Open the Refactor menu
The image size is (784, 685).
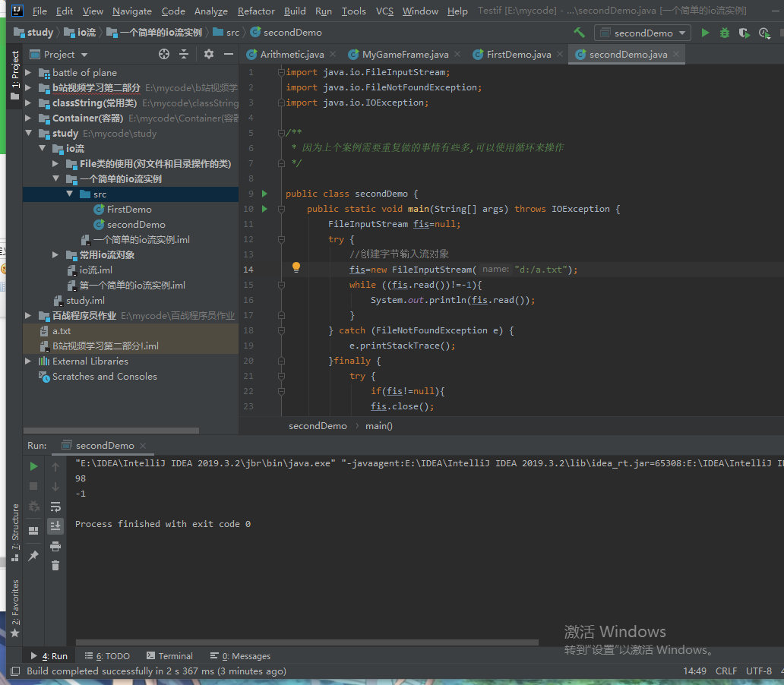click(x=256, y=11)
